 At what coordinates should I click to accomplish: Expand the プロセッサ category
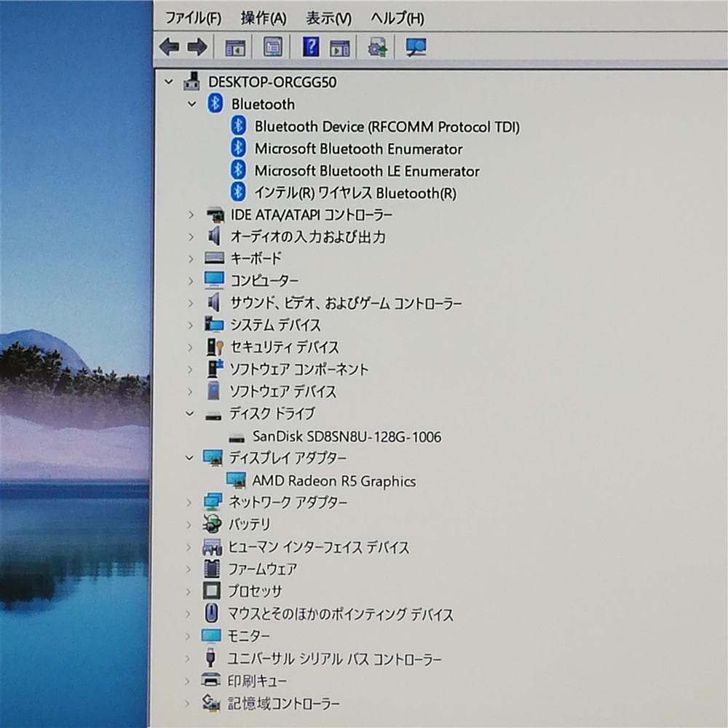point(188,591)
